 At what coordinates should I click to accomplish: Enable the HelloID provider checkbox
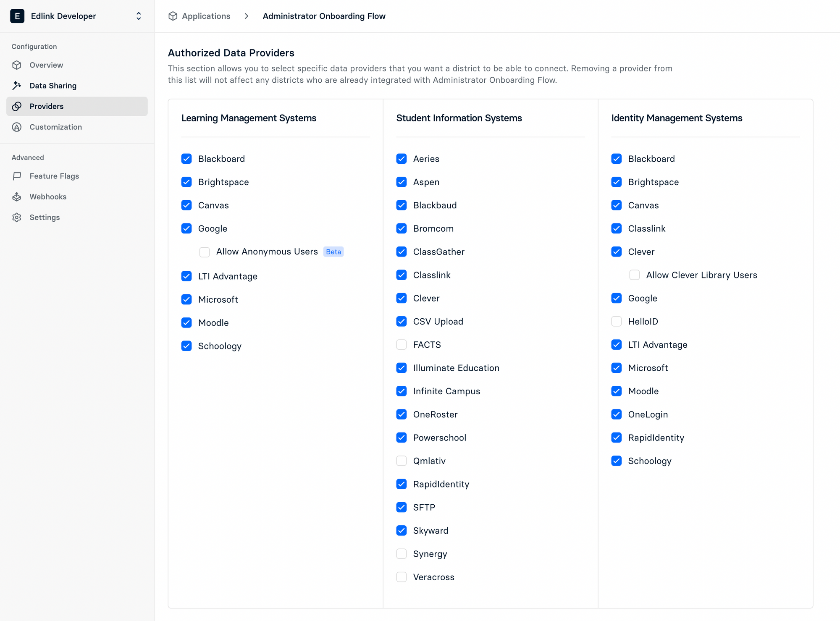tap(617, 321)
